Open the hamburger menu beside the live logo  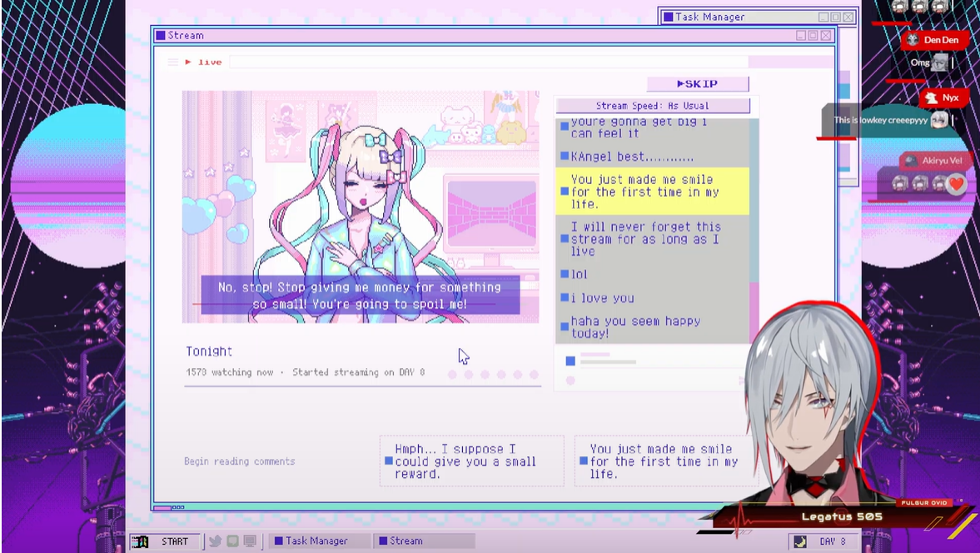pyautogui.click(x=173, y=62)
